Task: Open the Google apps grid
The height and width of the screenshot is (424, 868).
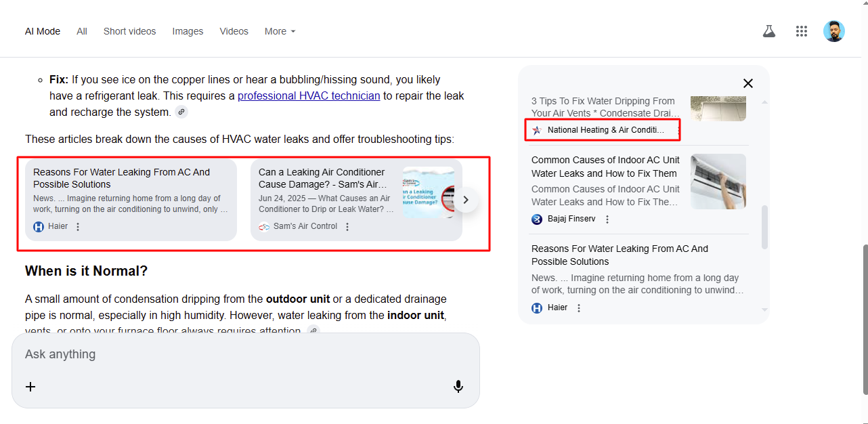Action: (x=802, y=31)
